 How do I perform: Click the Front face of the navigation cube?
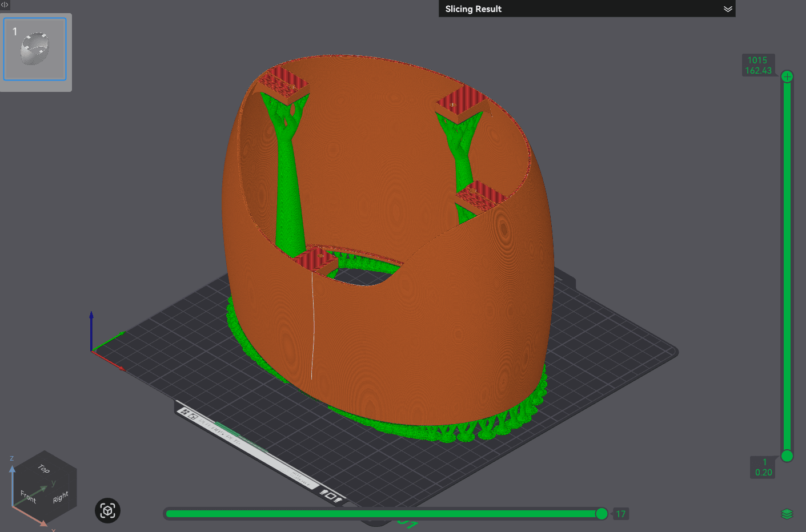click(27, 497)
